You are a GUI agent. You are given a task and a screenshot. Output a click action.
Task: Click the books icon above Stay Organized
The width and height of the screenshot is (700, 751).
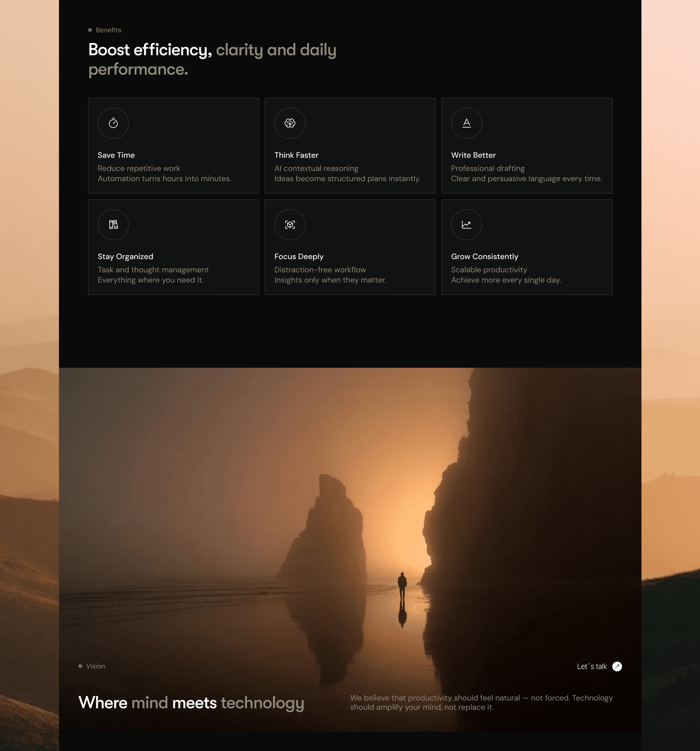click(x=113, y=225)
